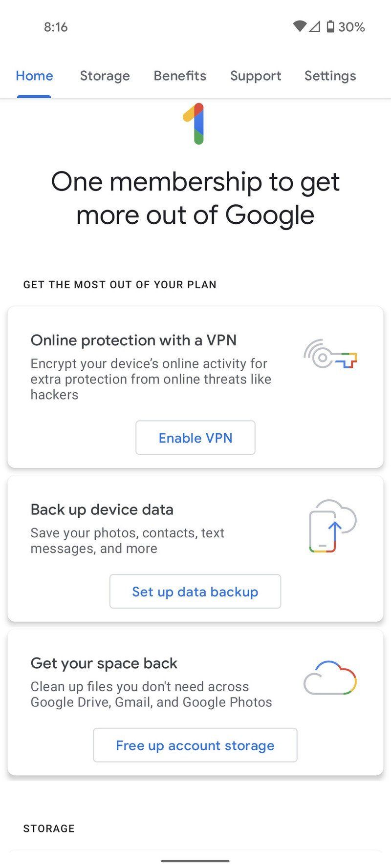This screenshot has height=868, width=391.
Task: Tap the 30% battery percentage indicator
Action: [x=353, y=27]
